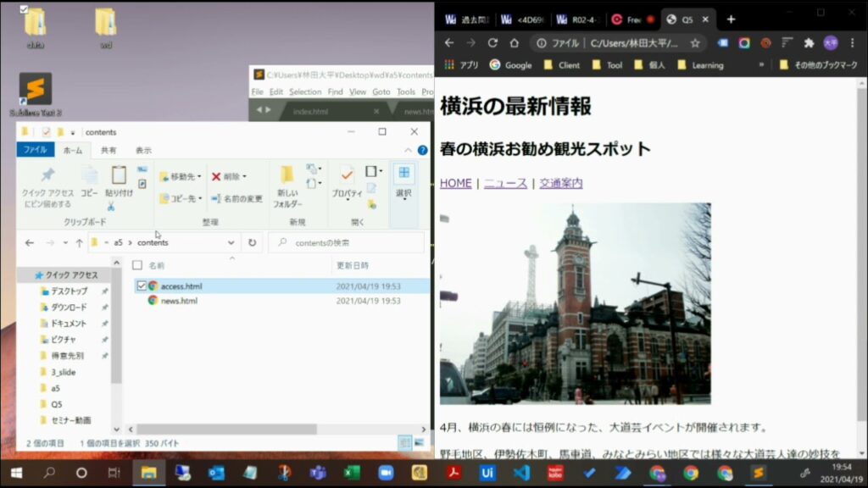
Task: Open Chrome's Extensions puzzle-piece icon
Action: tap(807, 42)
